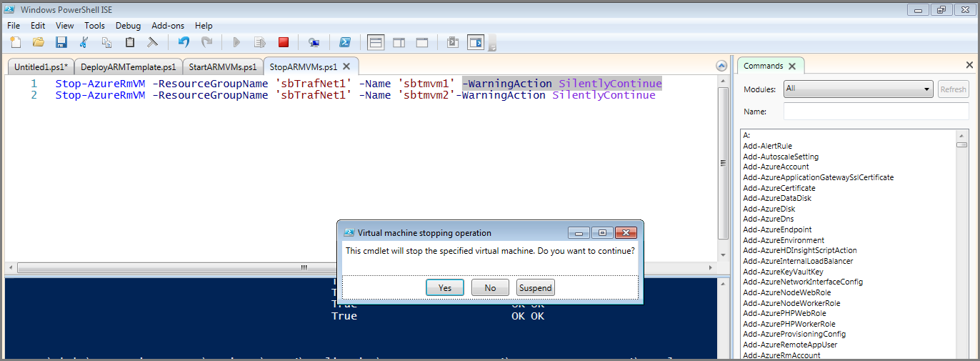This screenshot has width=980, height=361.
Task: Click the Paste clipboard icon
Action: 129,42
